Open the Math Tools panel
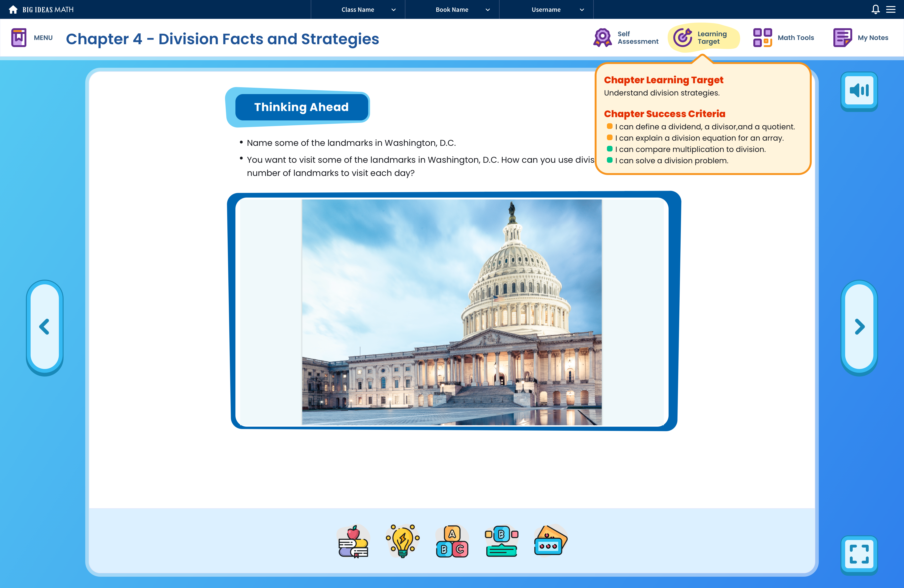904x588 pixels. [x=763, y=38]
